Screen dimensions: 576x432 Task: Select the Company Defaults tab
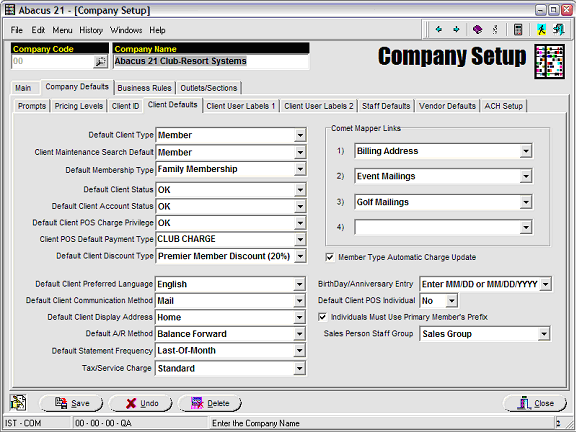[x=77, y=87]
